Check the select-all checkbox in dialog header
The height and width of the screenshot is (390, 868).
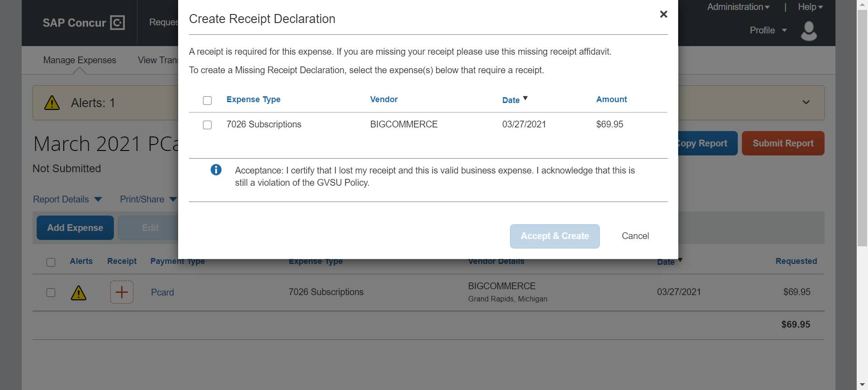click(x=207, y=100)
